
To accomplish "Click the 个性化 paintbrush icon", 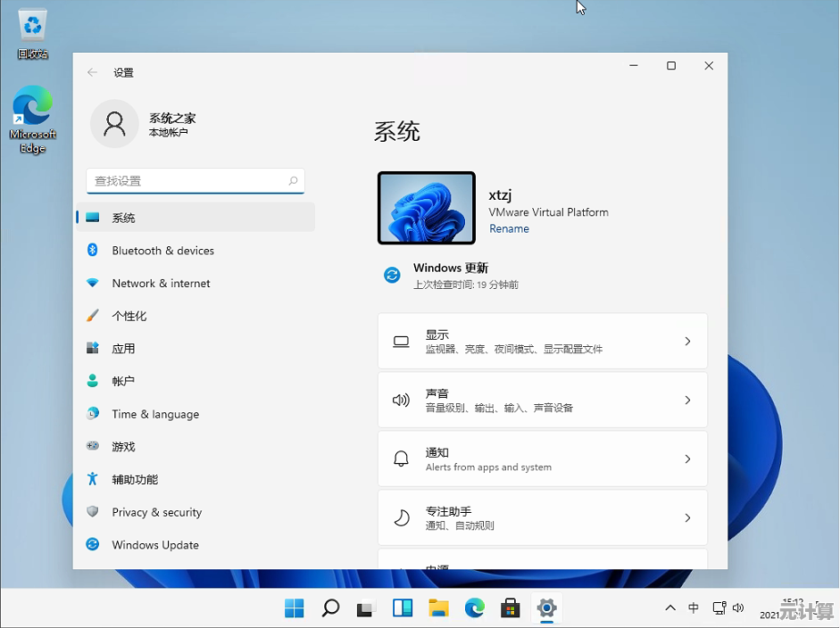I will [93, 316].
